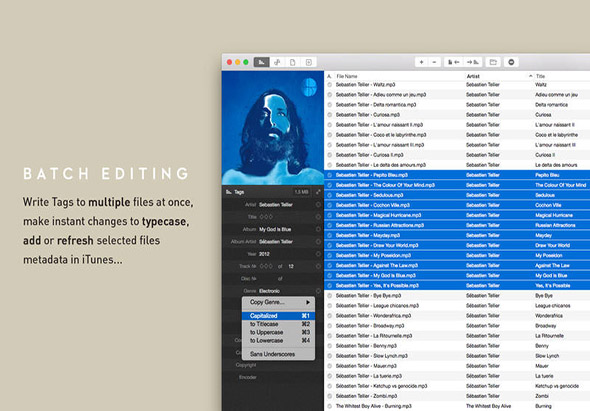Choose to Lowercase menu entry

coord(278,341)
